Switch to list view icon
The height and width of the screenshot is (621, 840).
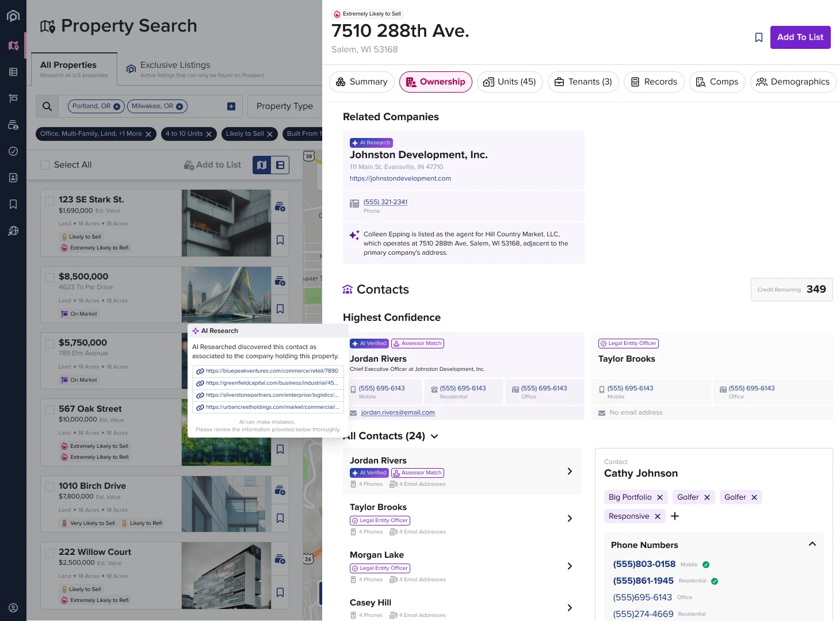click(x=280, y=165)
